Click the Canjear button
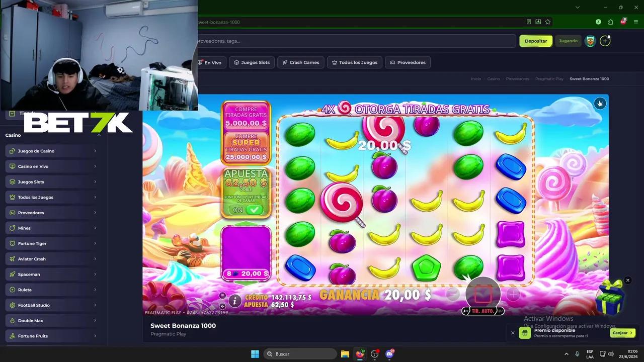 coord(622,333)
